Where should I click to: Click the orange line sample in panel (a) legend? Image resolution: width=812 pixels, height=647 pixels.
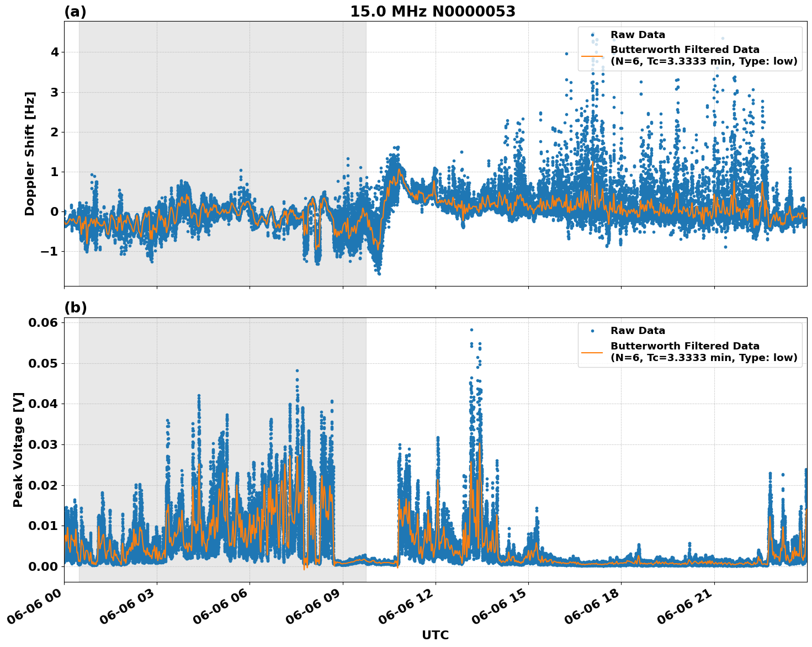point(592,57)
